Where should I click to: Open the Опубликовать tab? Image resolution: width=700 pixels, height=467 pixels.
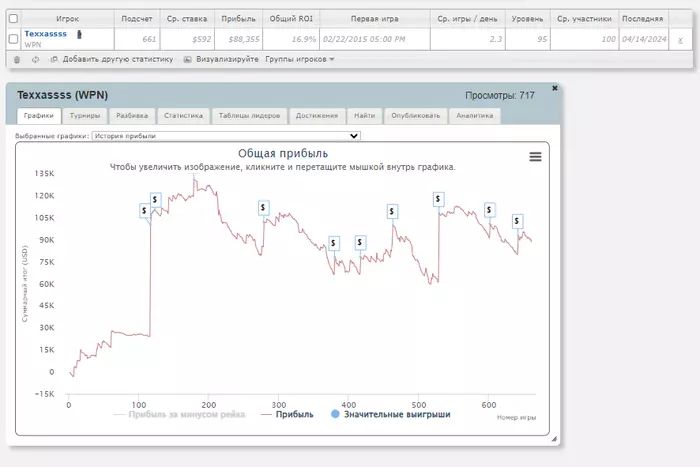(416, 116)
